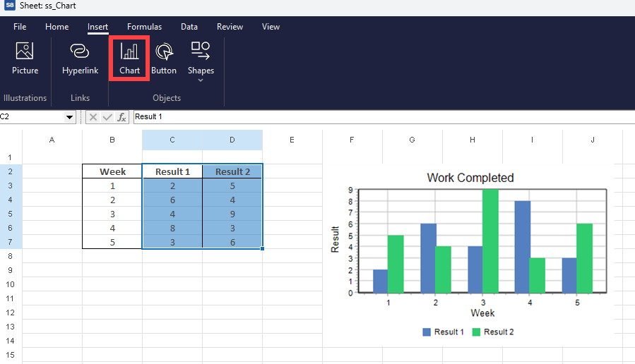Click the Name Box showing C2
Viewport: 635px width, 364px height.
coord(32,117)
